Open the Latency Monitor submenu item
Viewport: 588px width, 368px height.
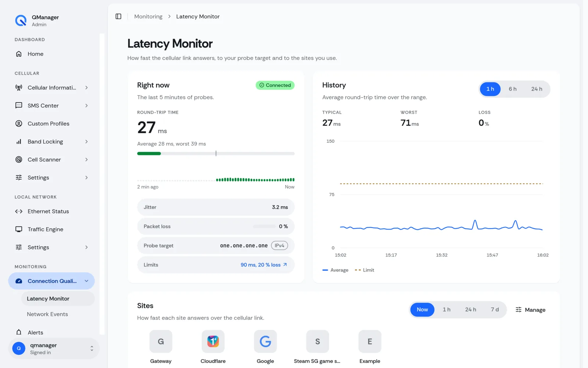pos(58,299)
